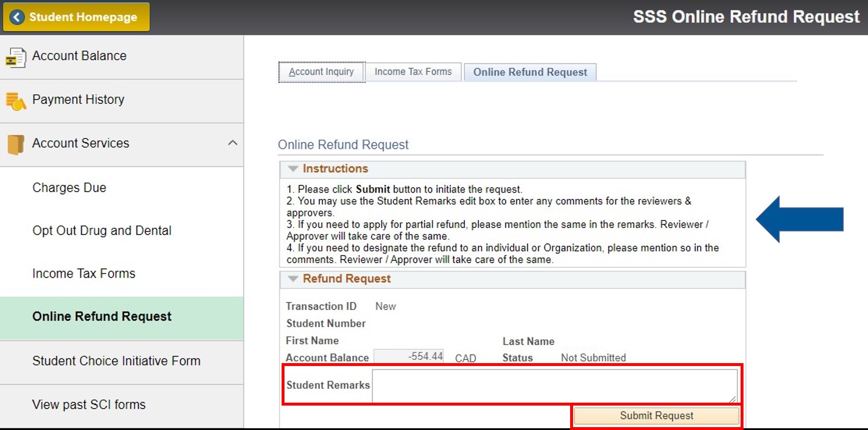The image size is (868, 430).
Task: Click the 'Online Refund Request' page heading
Action: [343, 145]
